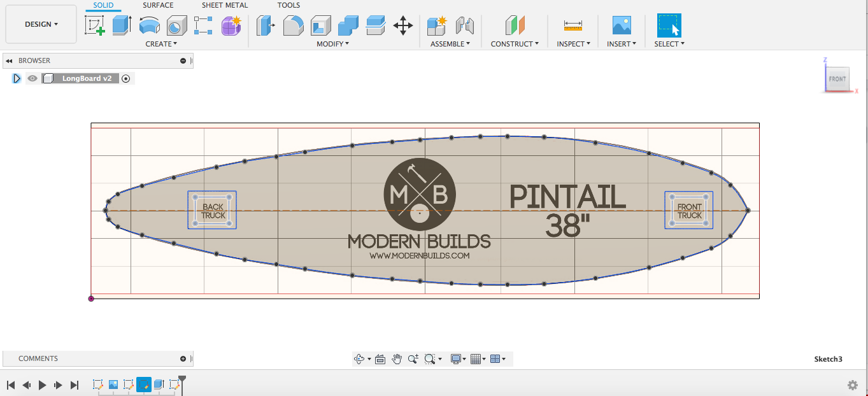
Task: Click the FRONT face of ViewCube
Action: [x=837, y=79]
